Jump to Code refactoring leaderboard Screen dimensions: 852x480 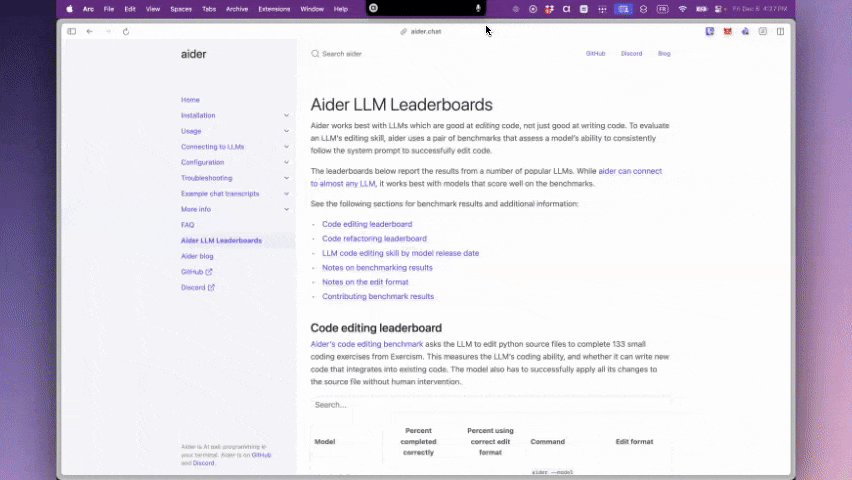374,239
